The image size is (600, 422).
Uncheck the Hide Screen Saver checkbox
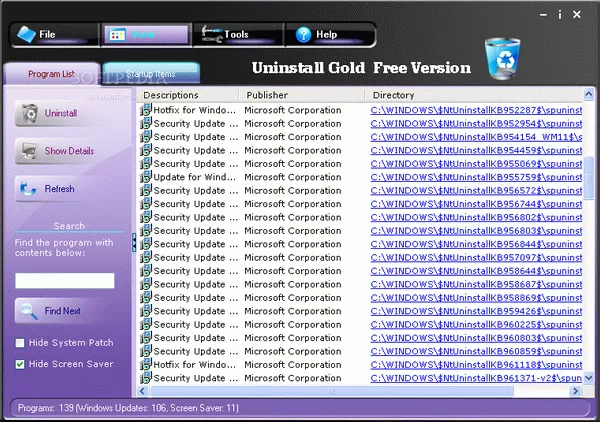tap(20, 364)
